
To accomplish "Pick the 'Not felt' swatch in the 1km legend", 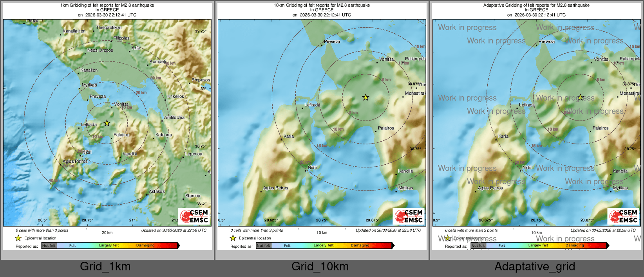I will pyautogui.click(x=49, y=246).
